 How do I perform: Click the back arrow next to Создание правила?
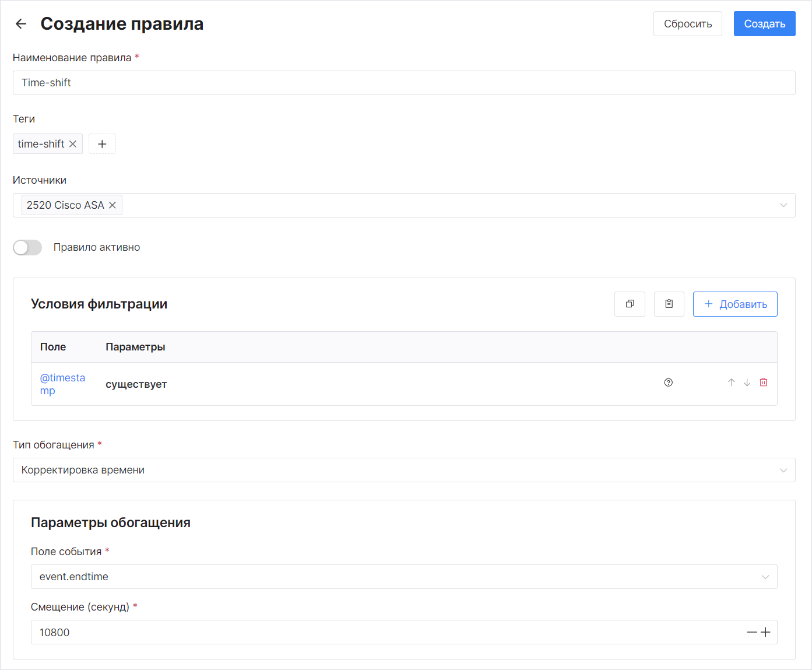21,24
